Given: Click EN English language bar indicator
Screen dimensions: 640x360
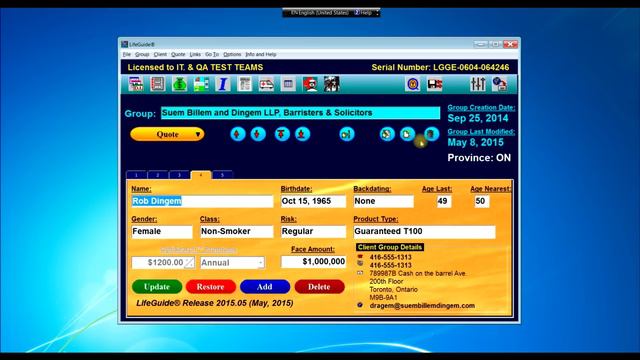Looking at the screenshot, I should pyautogui.click(x=319, y=13).
